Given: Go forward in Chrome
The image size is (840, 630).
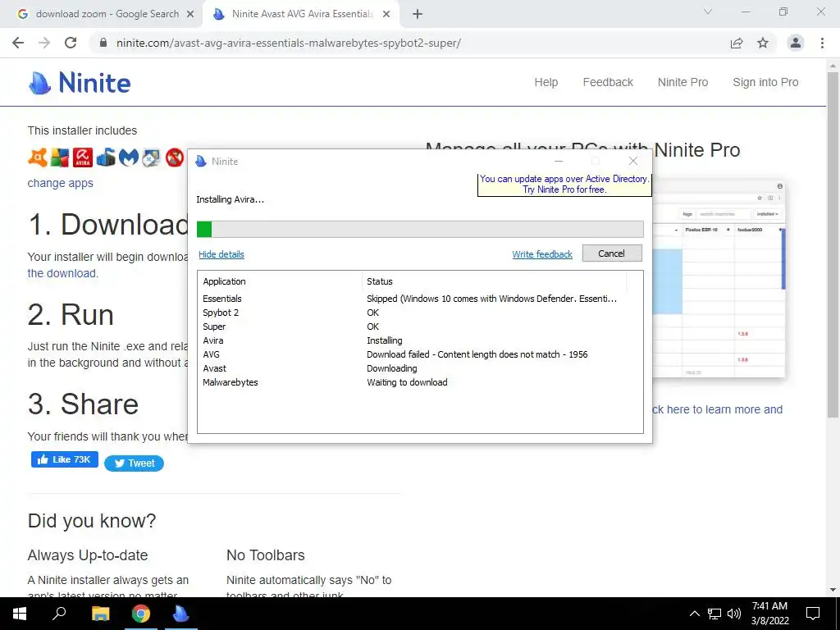Looking at the screenshot, I should click(x=44, y=43).
